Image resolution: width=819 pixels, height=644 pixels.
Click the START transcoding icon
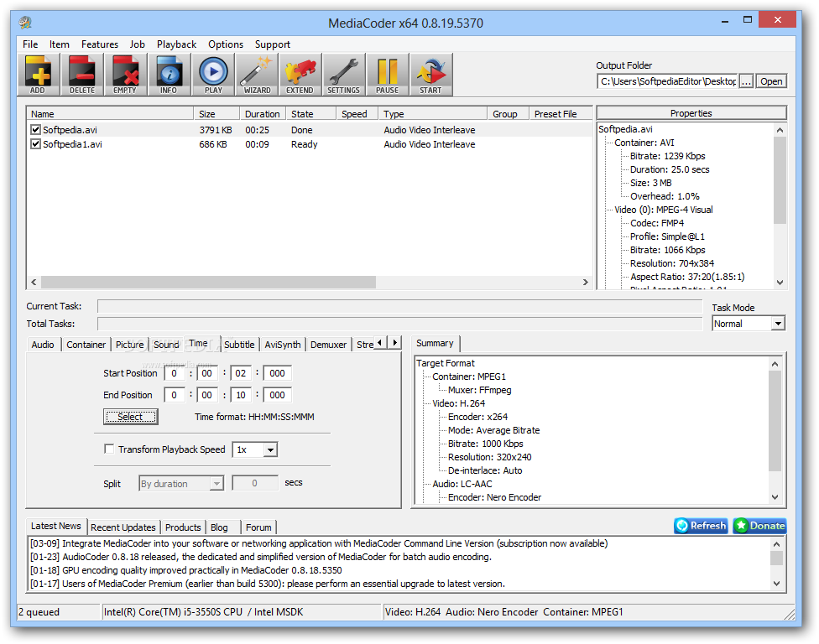point(431,75)
